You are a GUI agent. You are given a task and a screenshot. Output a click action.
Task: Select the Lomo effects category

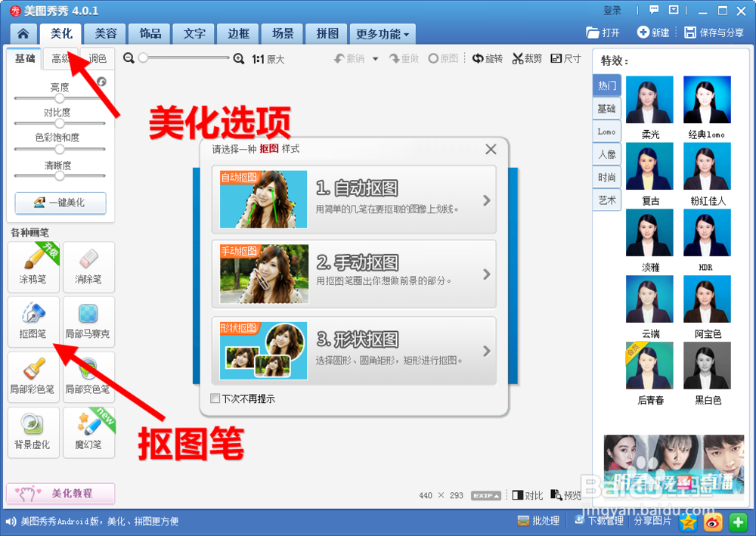click(606, 132)
